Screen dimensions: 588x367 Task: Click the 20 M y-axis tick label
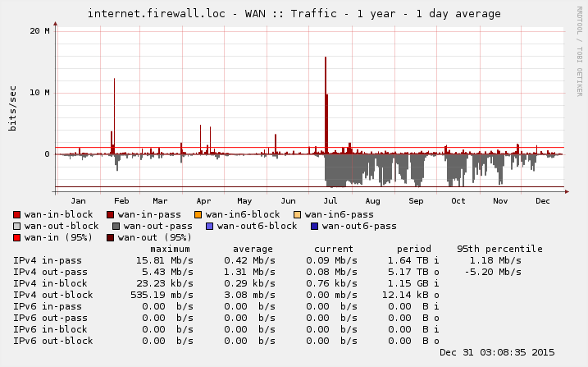point(40,30)
